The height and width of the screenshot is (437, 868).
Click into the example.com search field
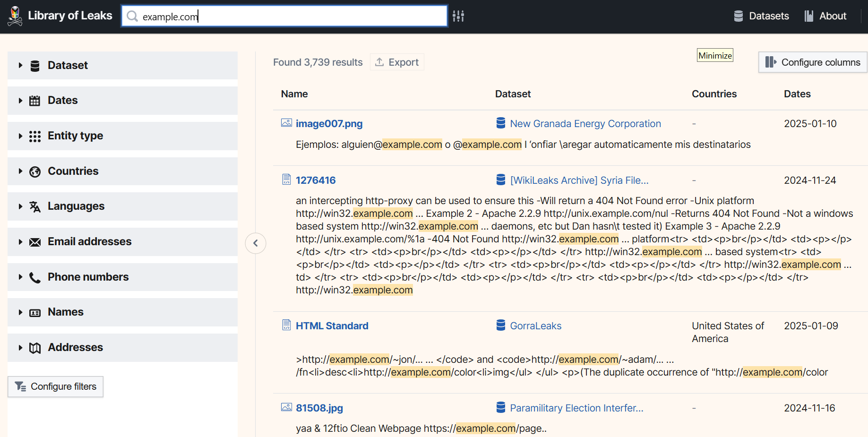(284, 16)
